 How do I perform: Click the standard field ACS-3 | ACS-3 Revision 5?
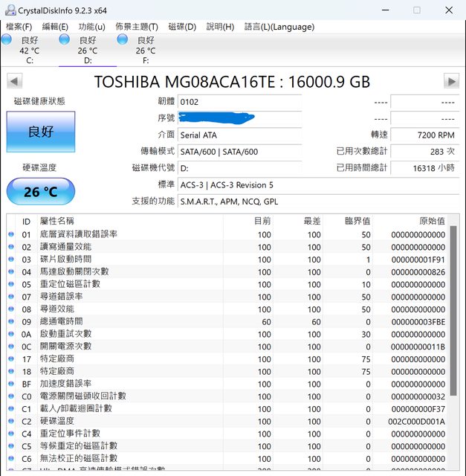[319, 185]
